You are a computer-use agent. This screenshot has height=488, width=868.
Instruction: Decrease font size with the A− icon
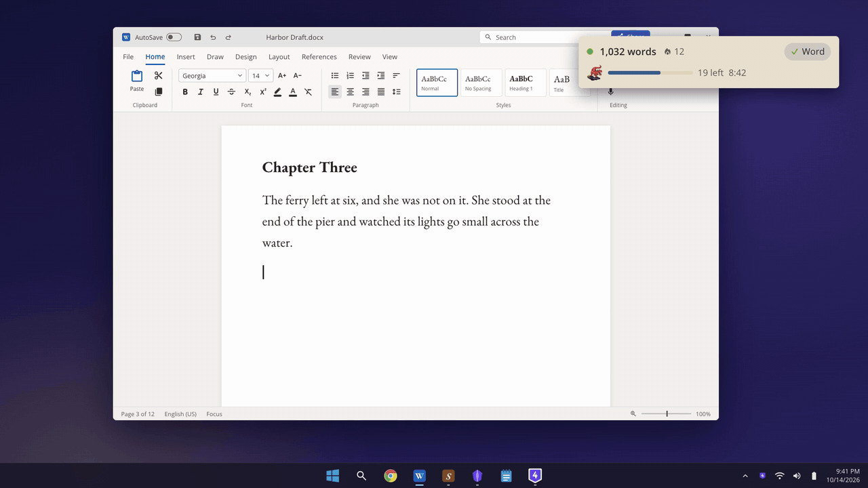(x=297, y=76)
